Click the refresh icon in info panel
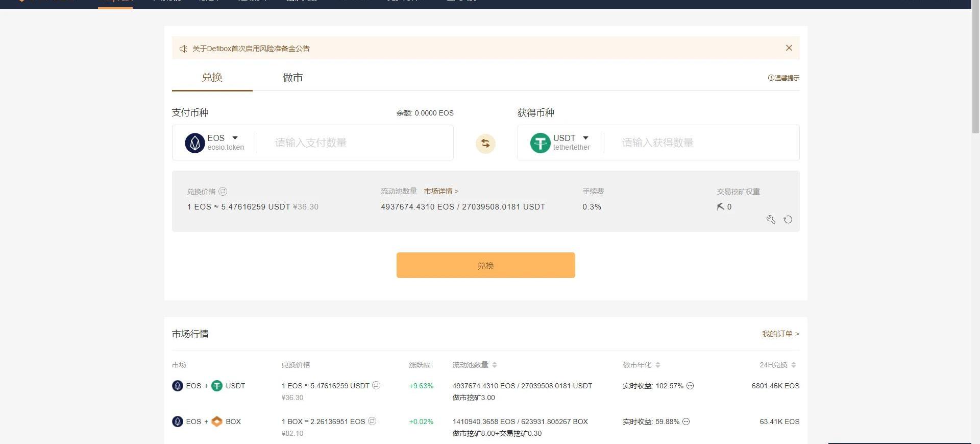Viewport: 980px width, 444px height. click(788, 220)
